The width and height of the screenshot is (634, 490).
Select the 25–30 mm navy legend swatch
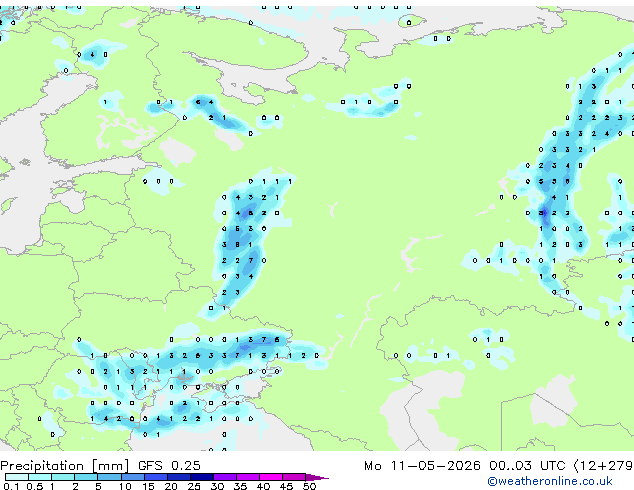201,477
